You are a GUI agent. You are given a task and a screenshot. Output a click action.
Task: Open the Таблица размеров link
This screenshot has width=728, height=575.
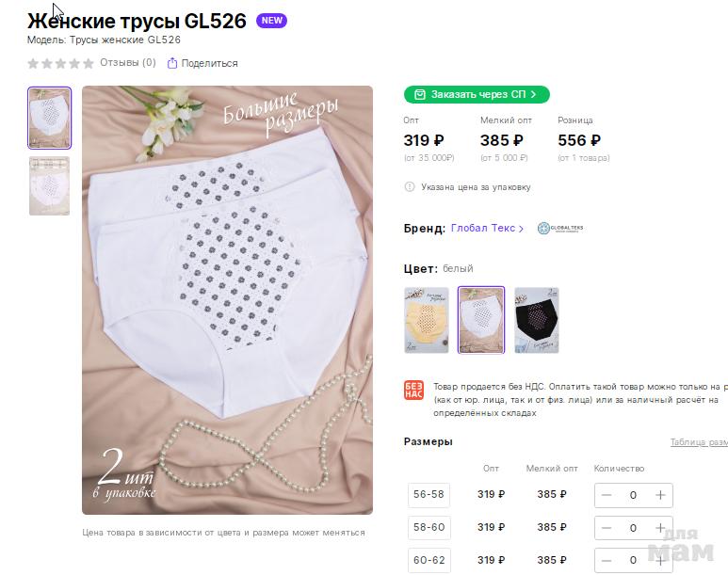[x=698, y=442]
